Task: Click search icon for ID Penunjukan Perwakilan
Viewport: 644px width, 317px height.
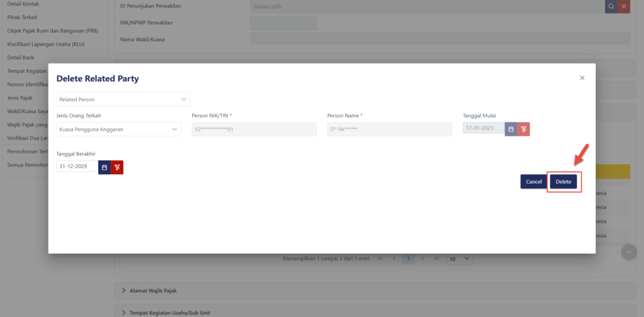Action: point(611,7)
